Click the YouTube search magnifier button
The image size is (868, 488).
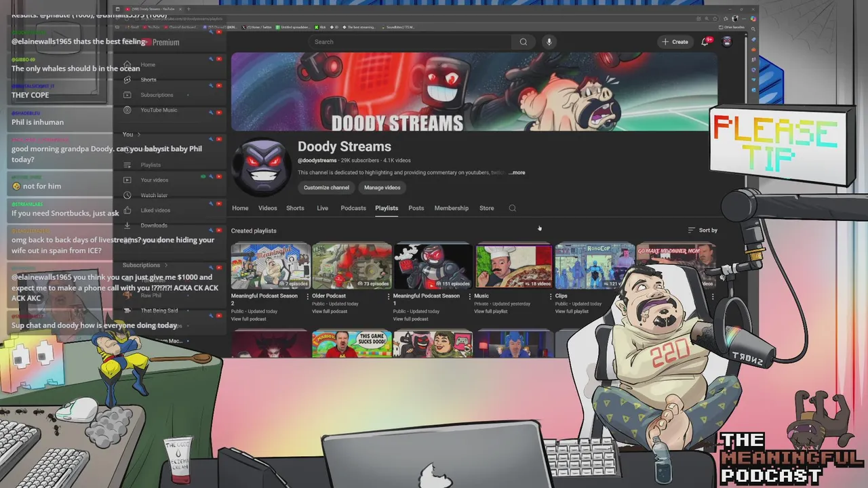coord(523,42)
